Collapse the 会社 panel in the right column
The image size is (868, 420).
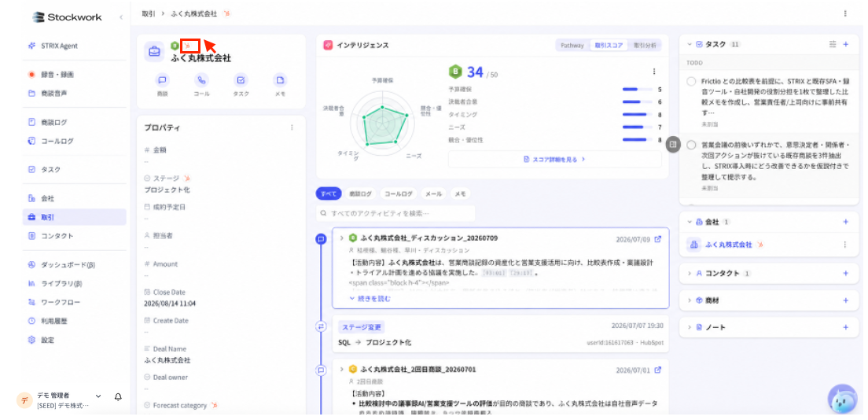(690, 222)
